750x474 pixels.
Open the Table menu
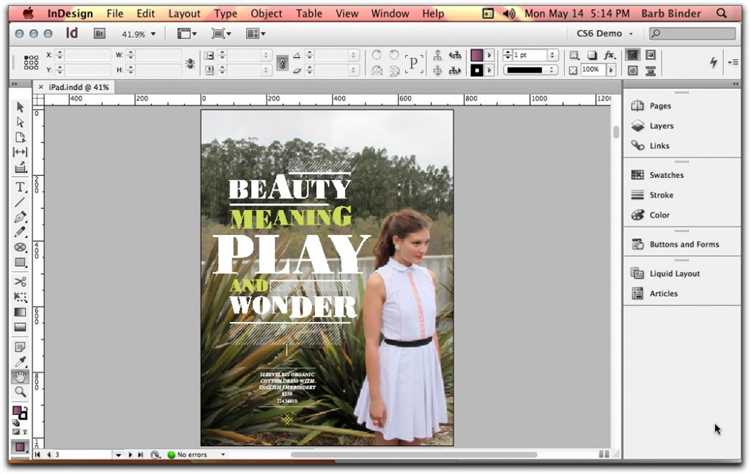(x=309, y=13)
